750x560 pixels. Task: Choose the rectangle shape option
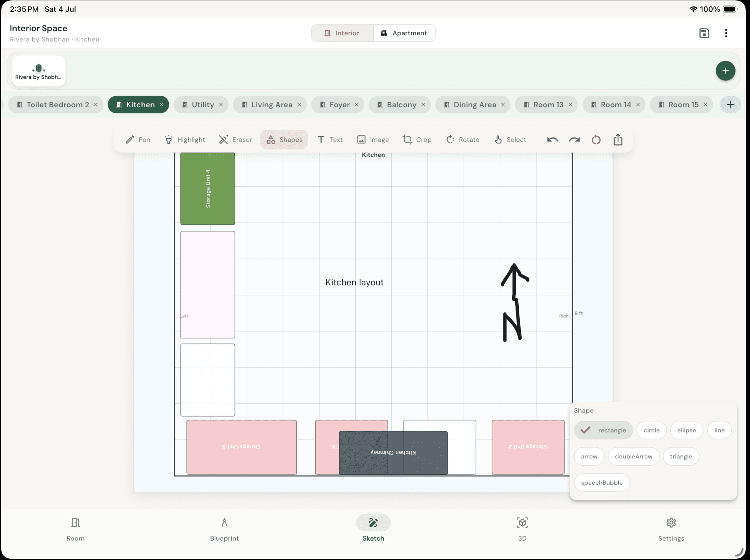tap(604, 430)
